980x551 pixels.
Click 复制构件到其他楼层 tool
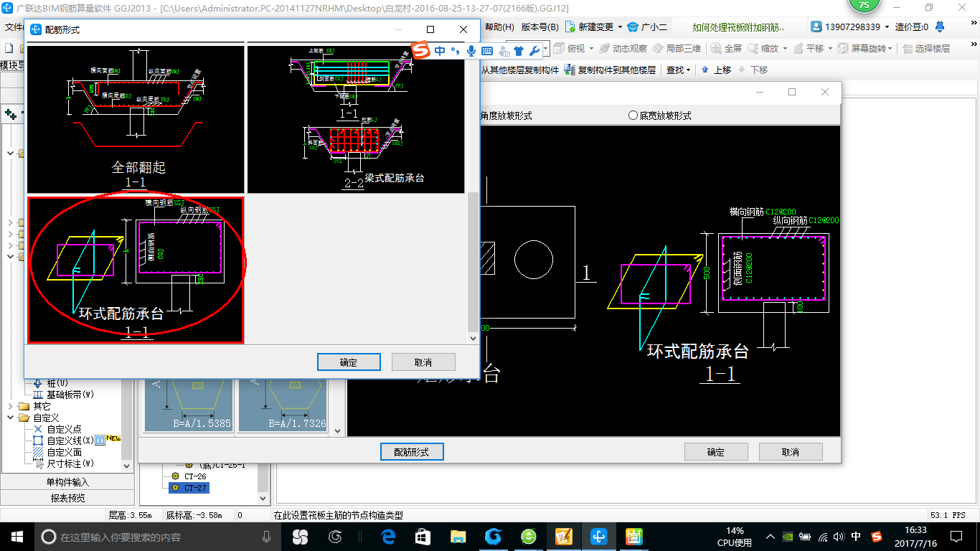click(610, 70)
